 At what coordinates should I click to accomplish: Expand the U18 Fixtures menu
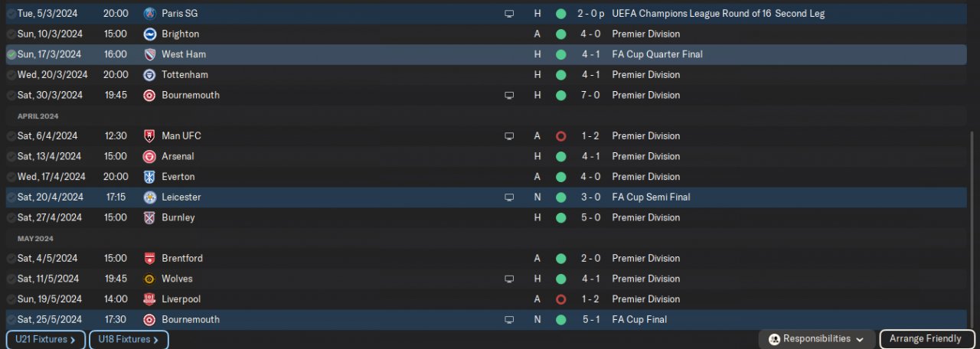pyautogui.click(x=129, y=340)
